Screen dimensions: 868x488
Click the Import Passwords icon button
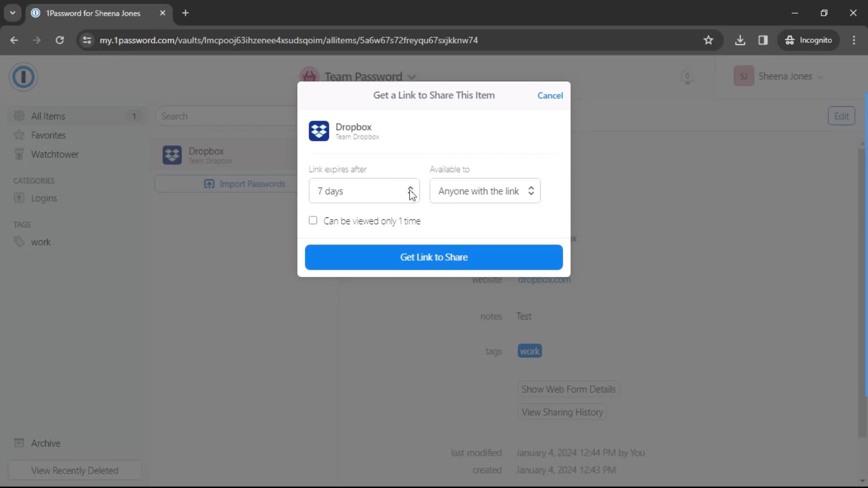click(x=209, y=184)
